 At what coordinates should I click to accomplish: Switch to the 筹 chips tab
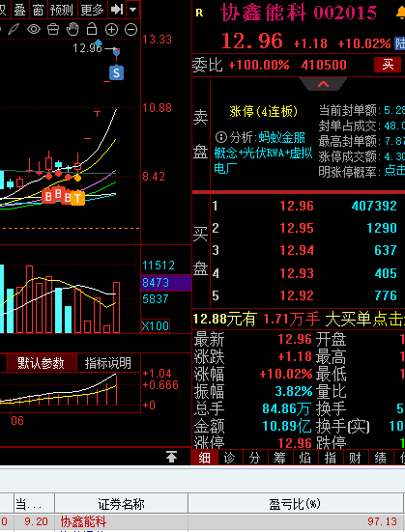[279, 458]
